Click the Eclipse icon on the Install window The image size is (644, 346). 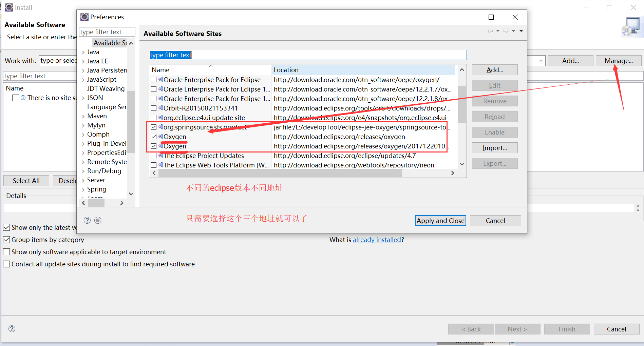pos(9,7)
